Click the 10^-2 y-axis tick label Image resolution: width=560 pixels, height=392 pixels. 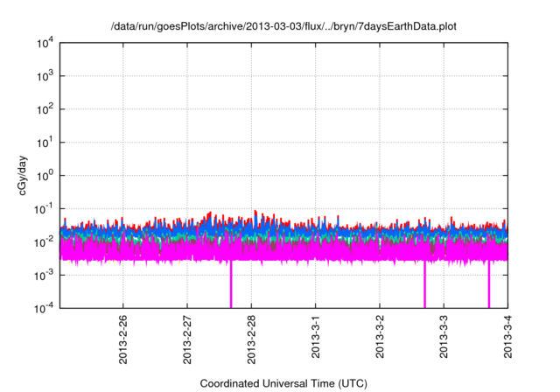pos(44,242)
